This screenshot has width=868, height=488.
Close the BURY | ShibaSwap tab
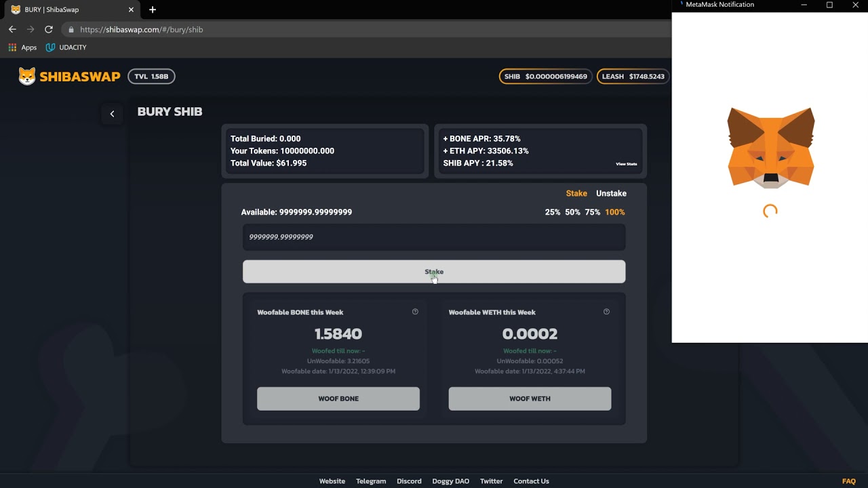coord(132,9)
